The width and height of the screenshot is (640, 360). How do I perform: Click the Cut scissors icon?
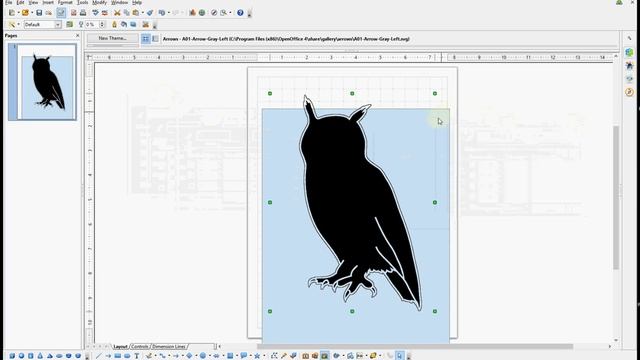coord(117,13)
